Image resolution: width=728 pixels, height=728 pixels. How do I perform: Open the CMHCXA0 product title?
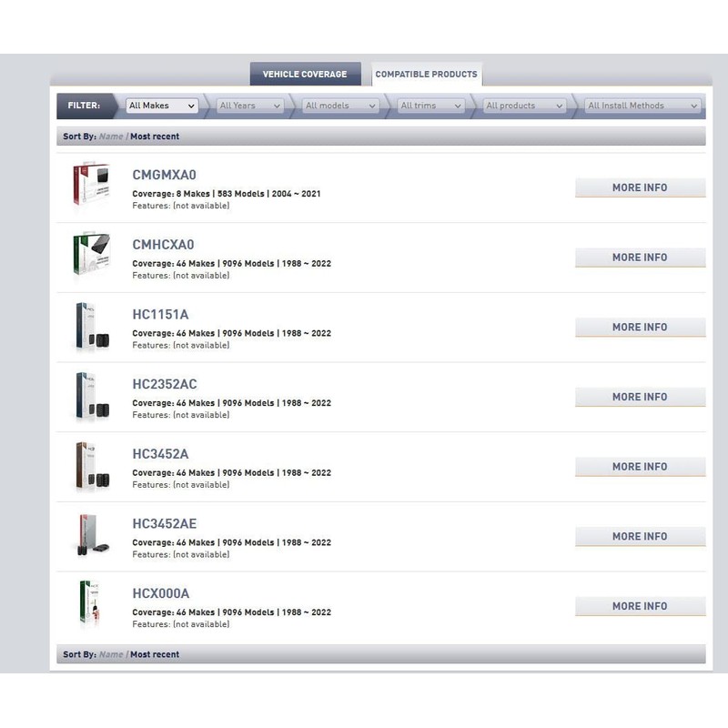[x=164, y=245]
